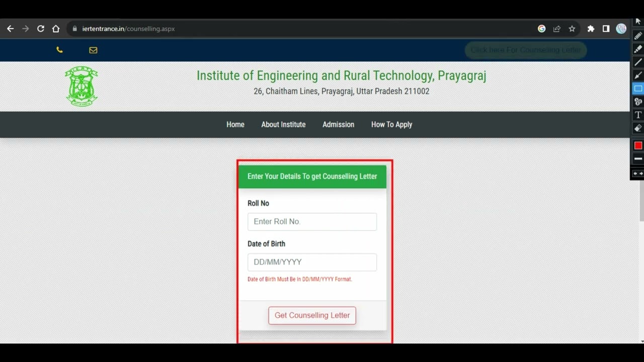Click here For Counselling Letter button

[526, 50]
